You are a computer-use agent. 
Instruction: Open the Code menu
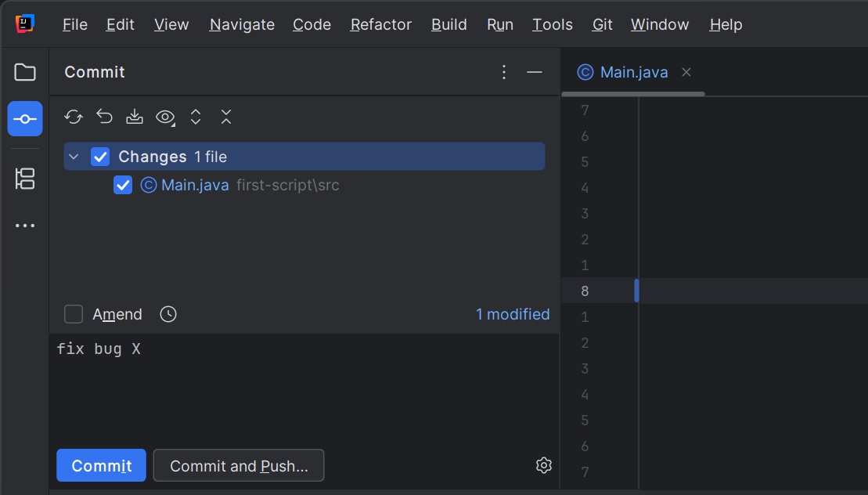pyautogui.click(x=312, y=24)
